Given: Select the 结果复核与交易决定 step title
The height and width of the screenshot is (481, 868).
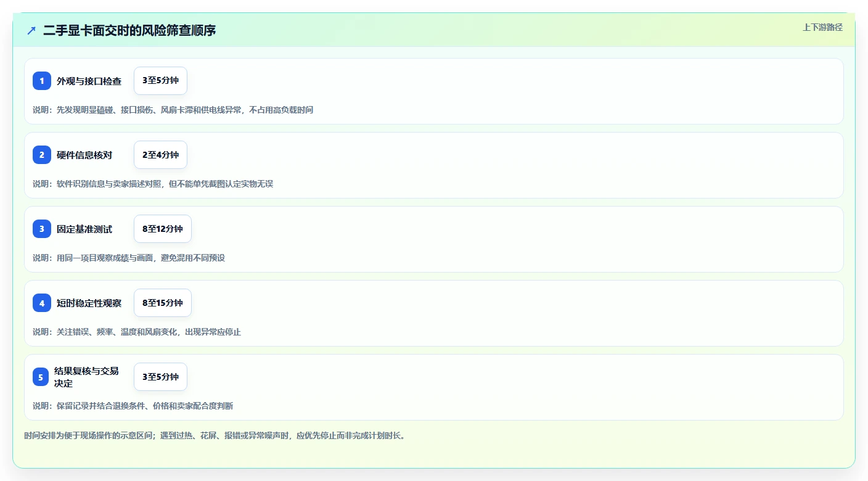Looking at the screenshot, I should [87, 377].
